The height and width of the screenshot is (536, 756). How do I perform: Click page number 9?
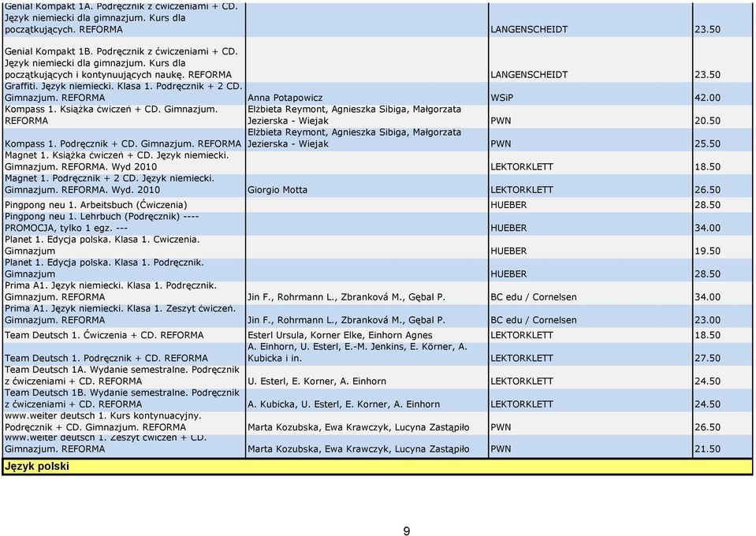pos(407,531)
